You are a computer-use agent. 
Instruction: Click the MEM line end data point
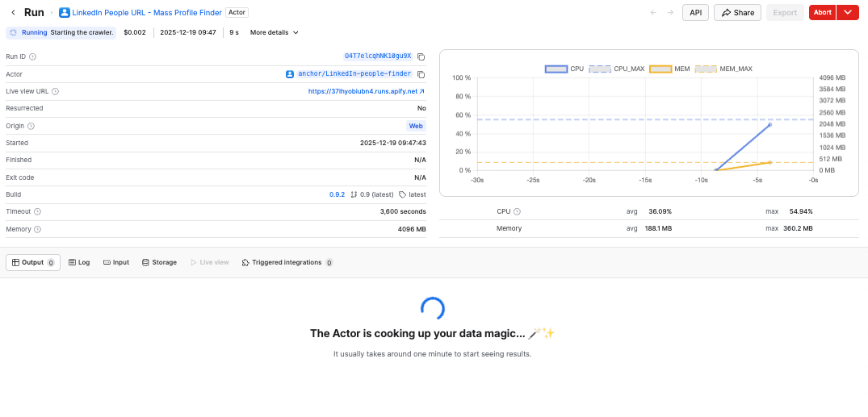[770, 162]
